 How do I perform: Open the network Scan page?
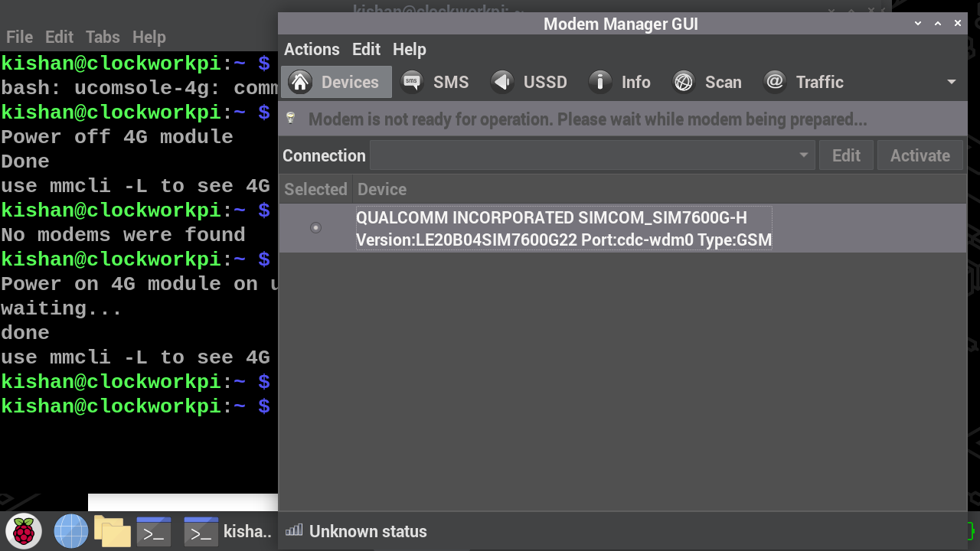click(707, 82)
